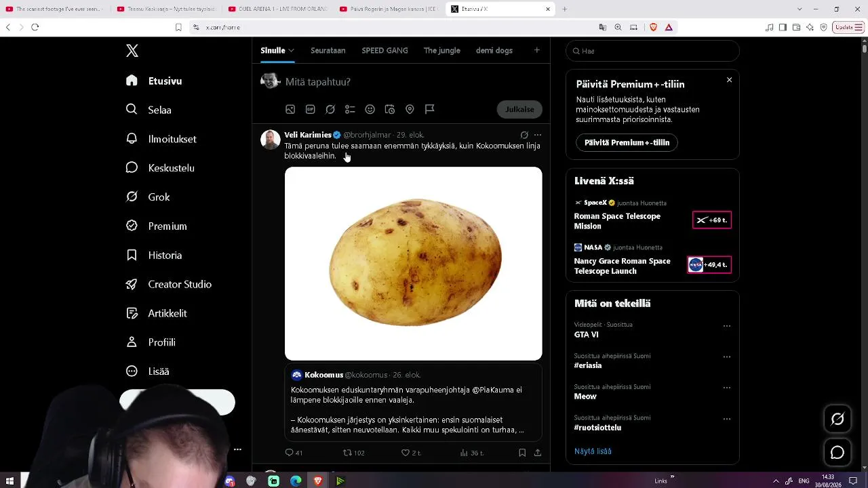This screenshot has height=488, width=868.
Task: Click the Päivitä Premium+-tiliin button
Action: (x=627, y=142)
